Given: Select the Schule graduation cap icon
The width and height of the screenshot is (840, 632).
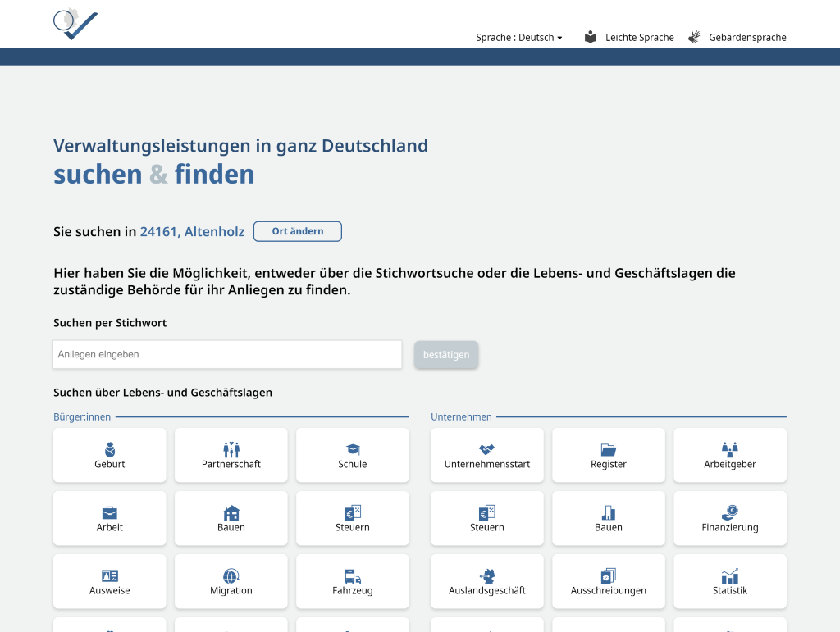Looking at the screenshot, I should click(x=353, y=449).
